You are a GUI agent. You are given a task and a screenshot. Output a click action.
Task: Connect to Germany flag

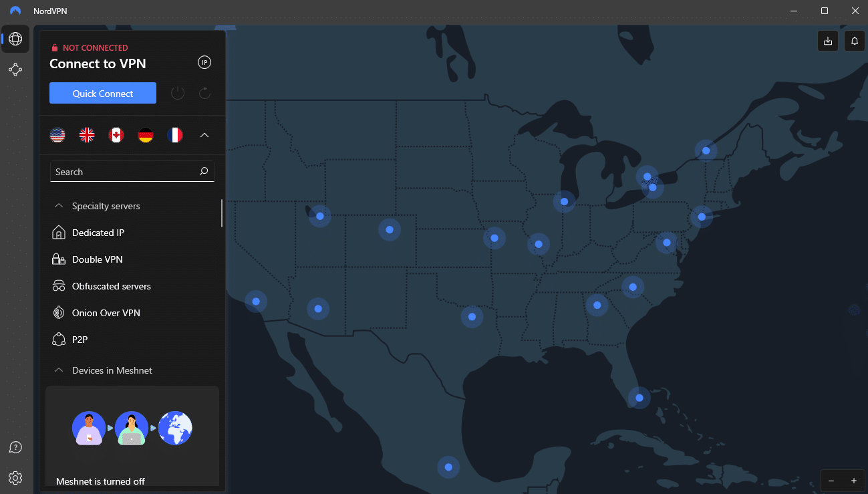tap(146, 135)
